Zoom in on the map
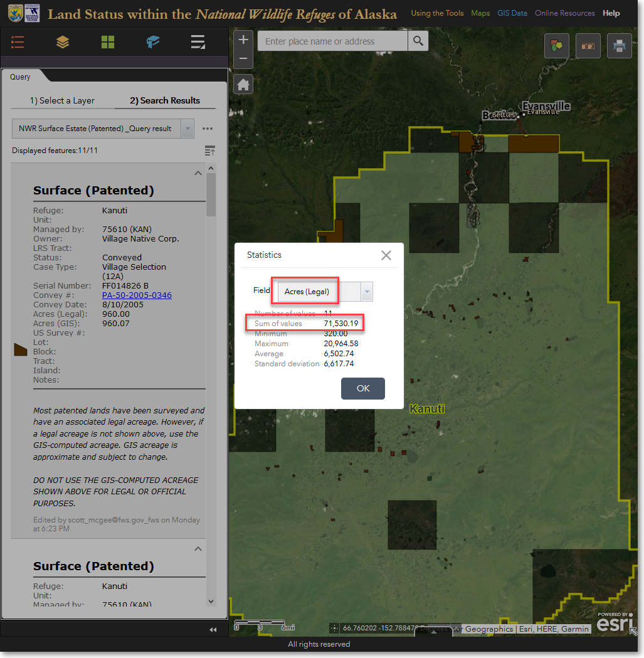Image resolution: width=644 pixels, height=658 pixels. [243, 40]
